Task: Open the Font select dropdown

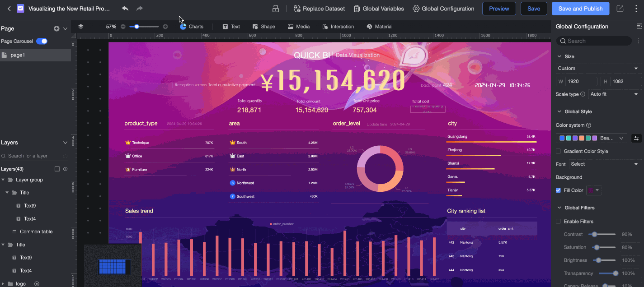Action: click(x=605, y=164)
